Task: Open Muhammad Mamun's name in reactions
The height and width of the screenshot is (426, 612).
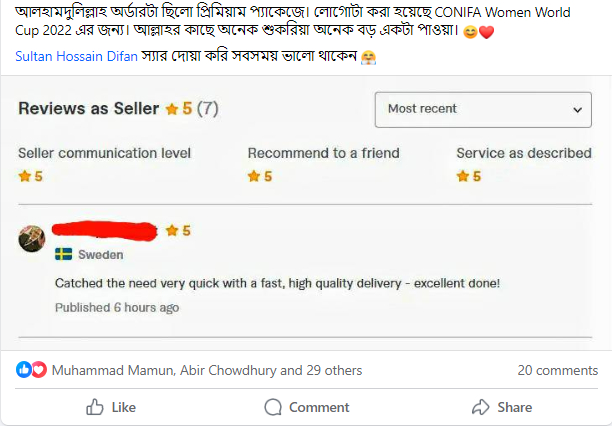Action: 112,370
